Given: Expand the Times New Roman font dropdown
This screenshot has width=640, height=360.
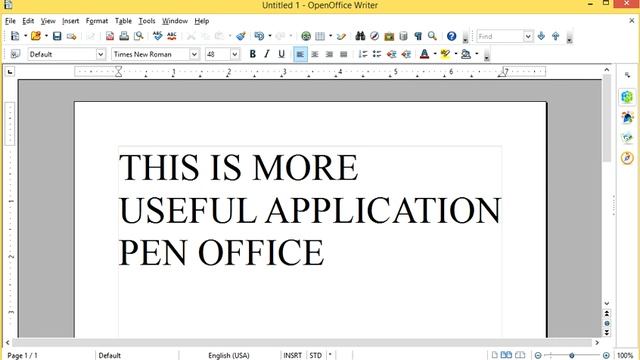Looking at the screenshot, I should [x=194, y=54].
